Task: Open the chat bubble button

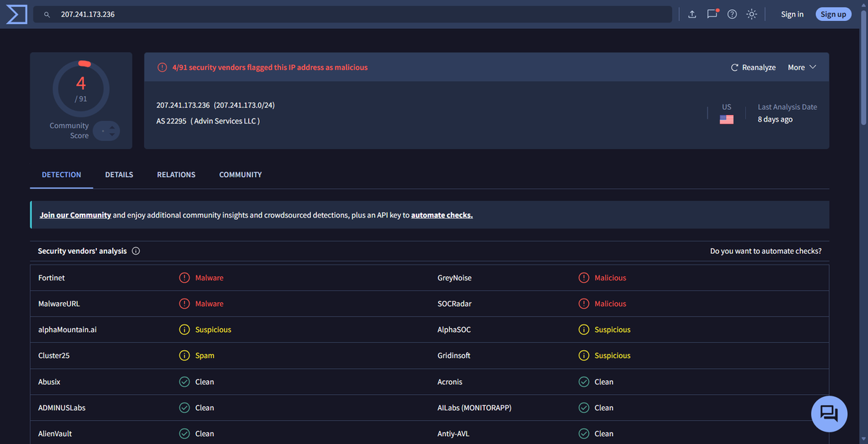Action: pyautogui.click(x=829, y=414)
